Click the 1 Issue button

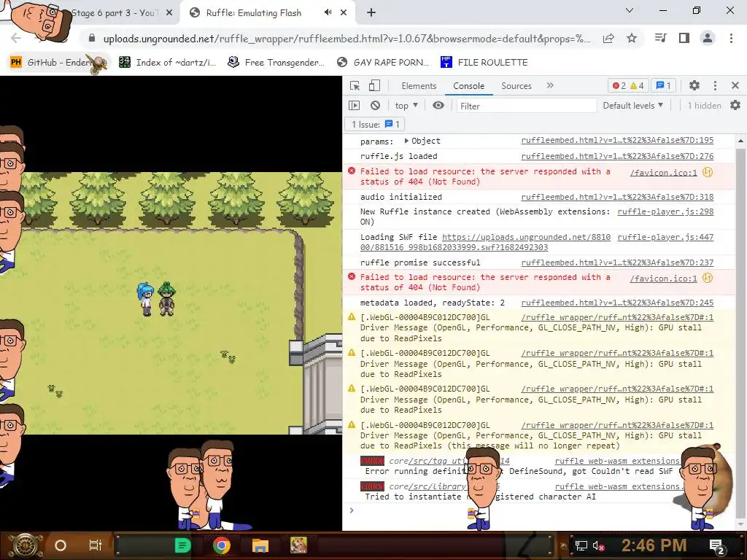click(375, 124)
